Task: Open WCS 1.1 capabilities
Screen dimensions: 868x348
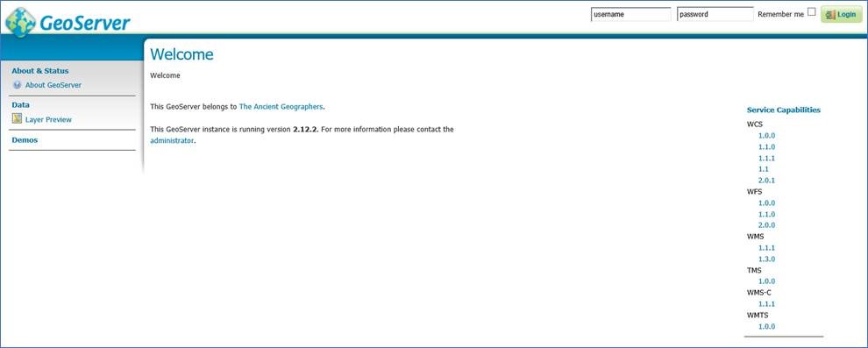Action: 764,169
